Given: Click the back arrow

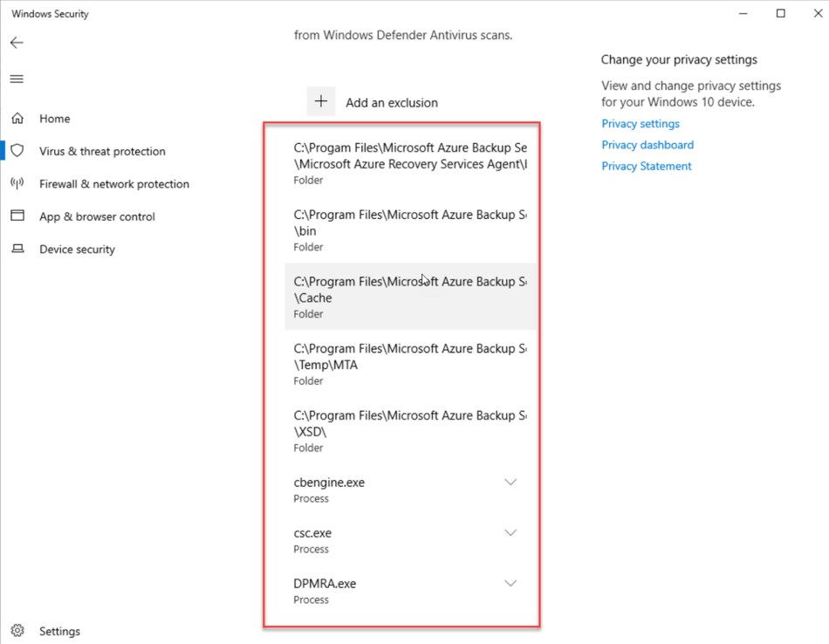Looking at the screenshot, I should 17,42.
